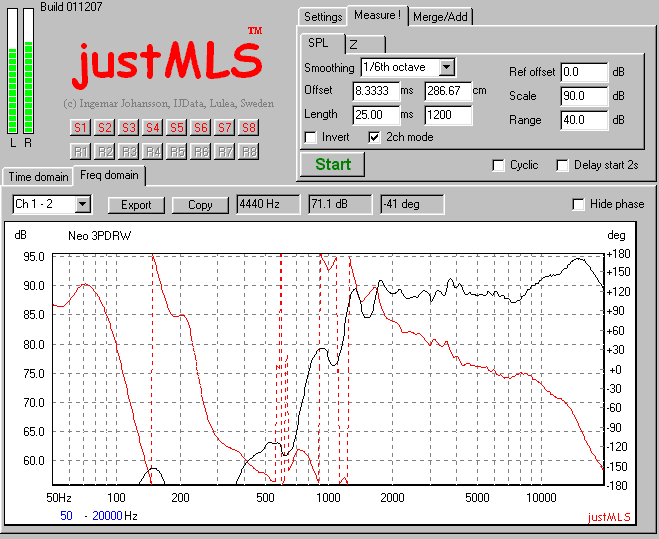The height and width of the screenshot is (539, 659).
Task: Click recall slot R4
Action: click(x=153, y=151)
